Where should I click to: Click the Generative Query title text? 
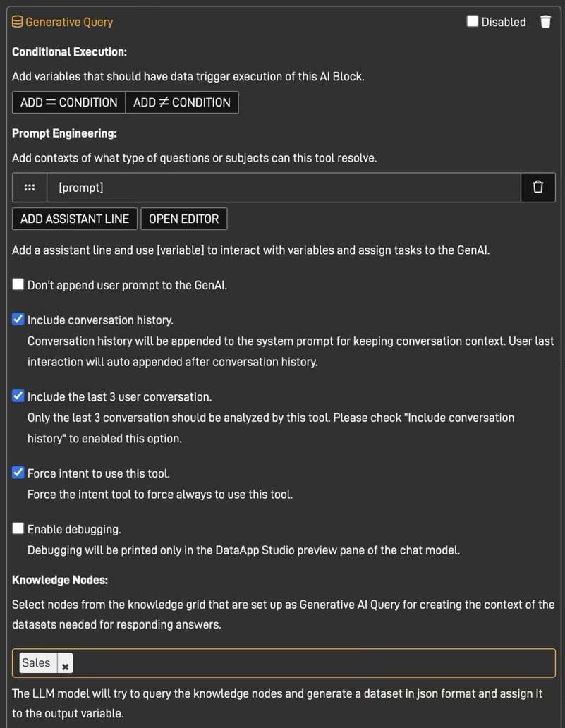tap(69, 22)
